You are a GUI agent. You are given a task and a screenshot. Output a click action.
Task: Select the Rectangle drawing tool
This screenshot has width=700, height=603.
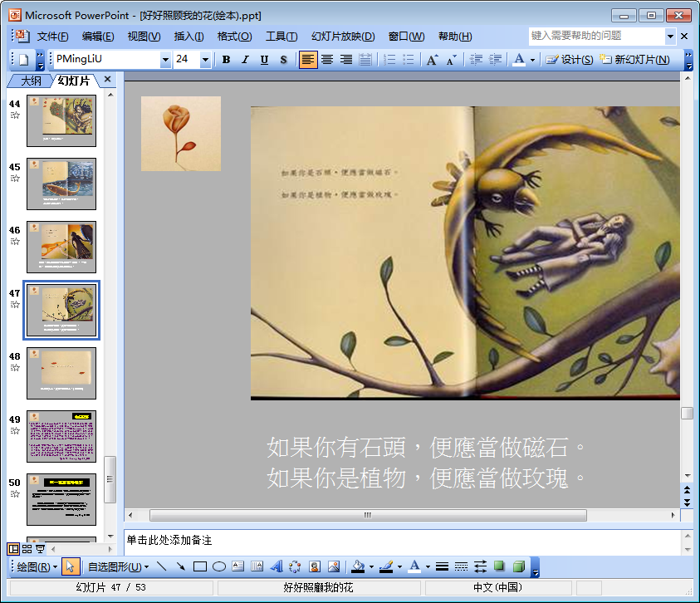[199, 566]
